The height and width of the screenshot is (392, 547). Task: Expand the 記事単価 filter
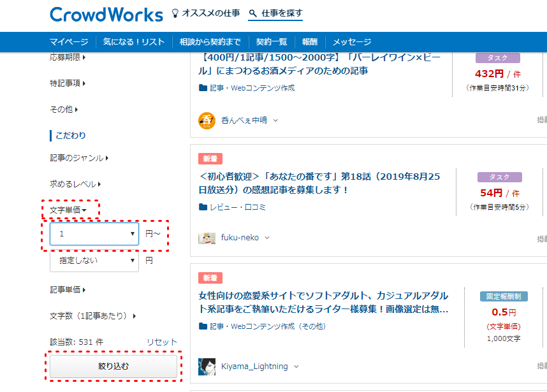click(68, 290)
